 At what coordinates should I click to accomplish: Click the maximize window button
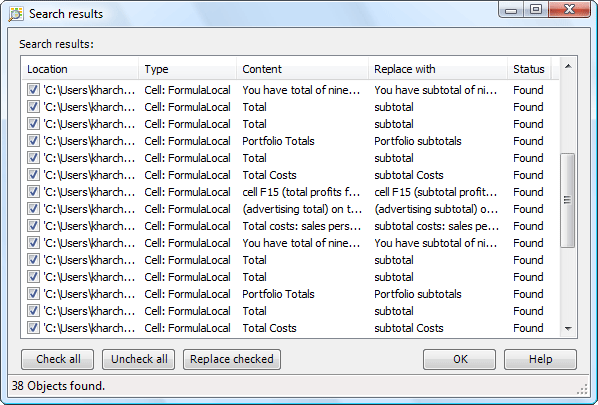[536, 9]
